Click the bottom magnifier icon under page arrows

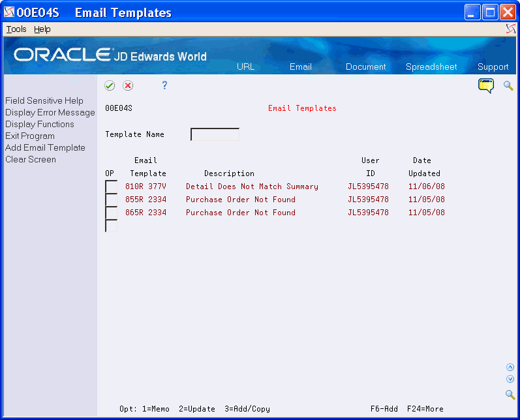pos(510,395)
